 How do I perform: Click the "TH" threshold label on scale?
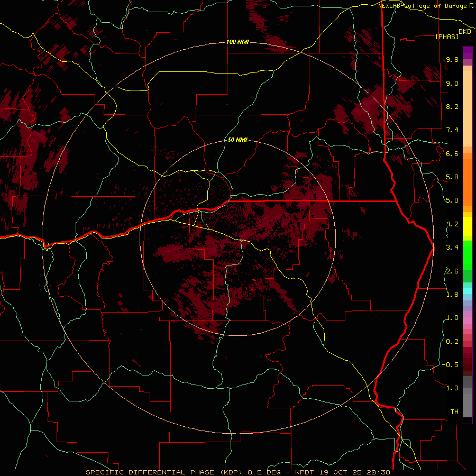(x=454, y=412)
